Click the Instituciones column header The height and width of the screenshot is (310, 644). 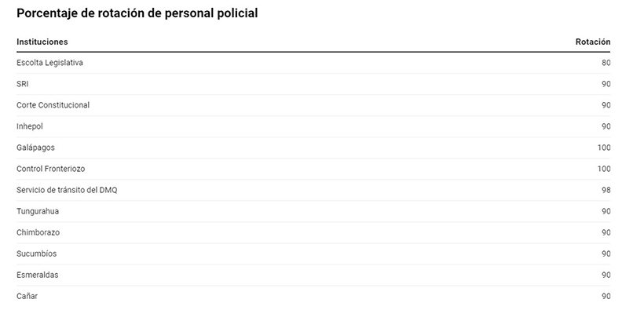click(42, 42)
